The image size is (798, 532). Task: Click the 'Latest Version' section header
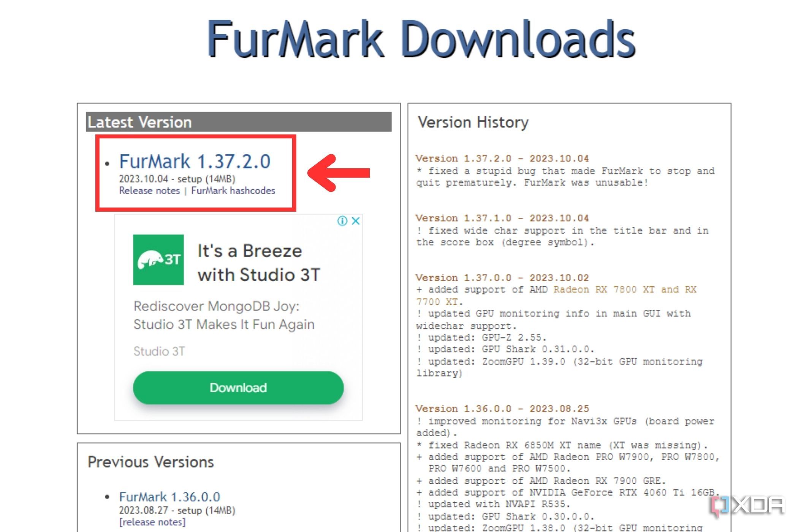pyautogui.click(x=239, y=122)
